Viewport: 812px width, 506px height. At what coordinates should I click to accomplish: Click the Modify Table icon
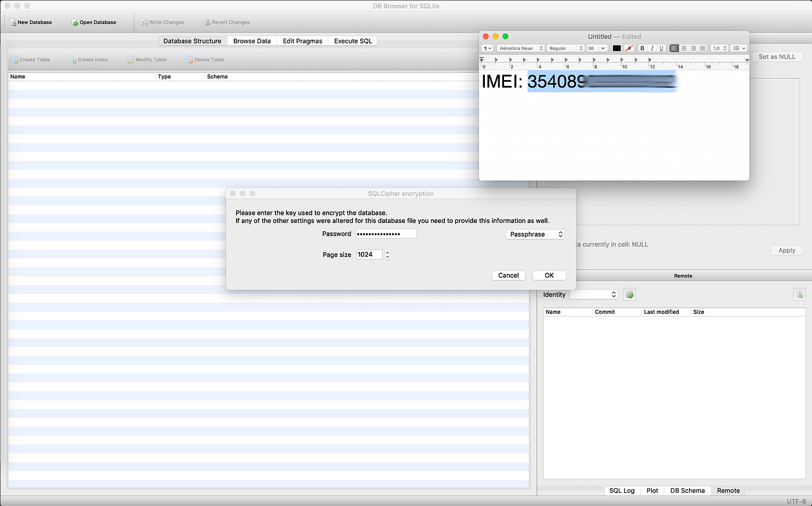point(130,60)
